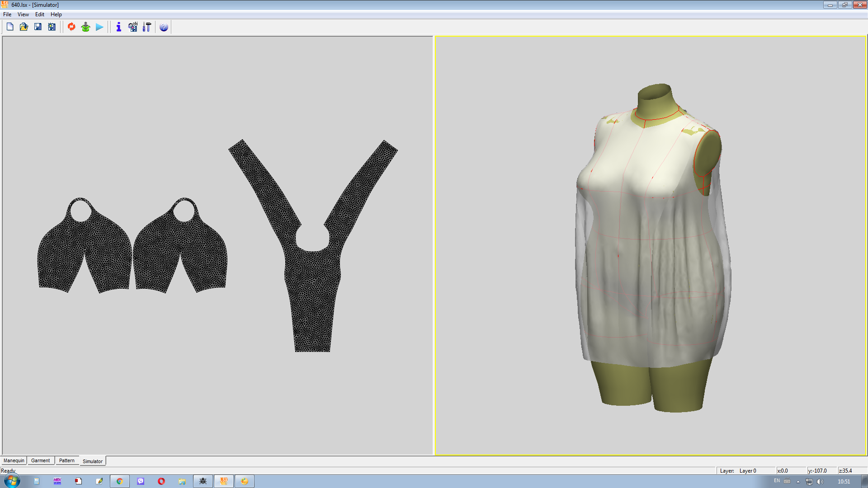Screen dimensions: 868x488
Task: Start the simulation with the blue play arrow
Action: click(x=99, y=27)
